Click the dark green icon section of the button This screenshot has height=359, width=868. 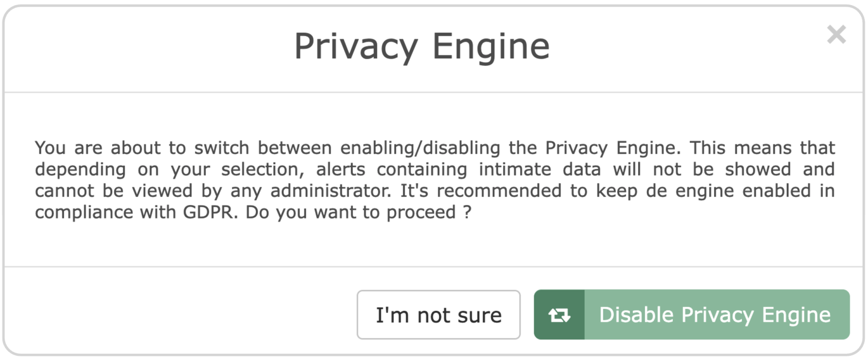point(559,315)
